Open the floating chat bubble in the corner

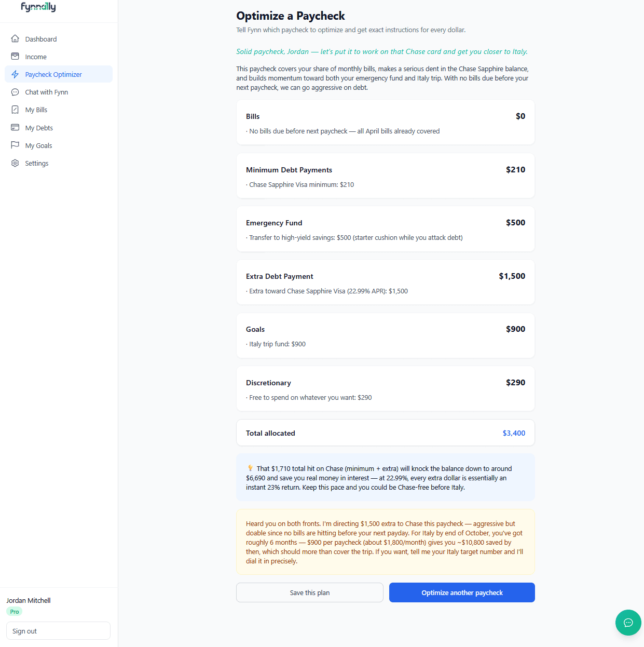628,623
